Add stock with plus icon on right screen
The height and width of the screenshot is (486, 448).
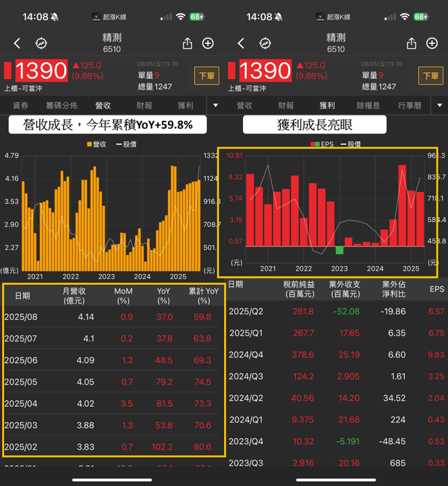432,43
